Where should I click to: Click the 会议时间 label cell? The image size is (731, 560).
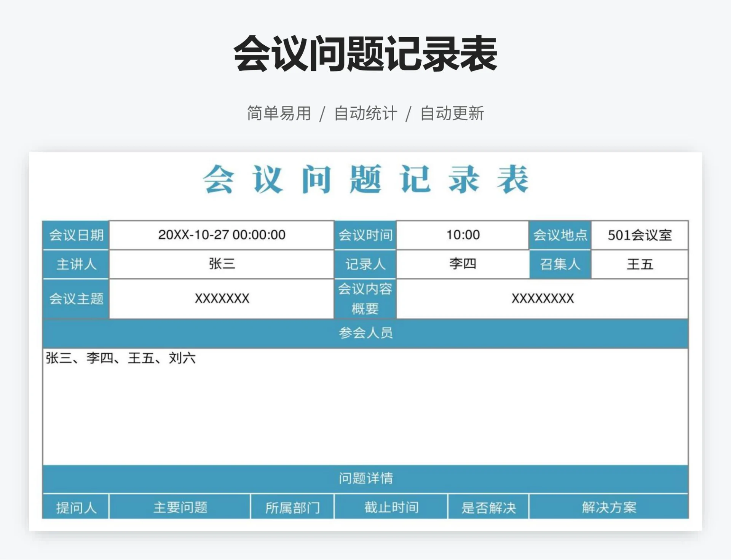[365, 235]
